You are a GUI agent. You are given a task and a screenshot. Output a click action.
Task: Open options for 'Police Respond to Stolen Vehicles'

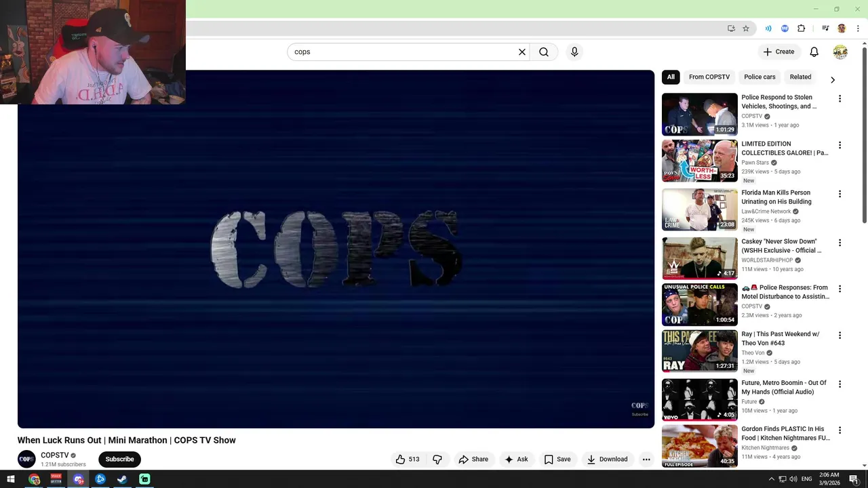840,99
